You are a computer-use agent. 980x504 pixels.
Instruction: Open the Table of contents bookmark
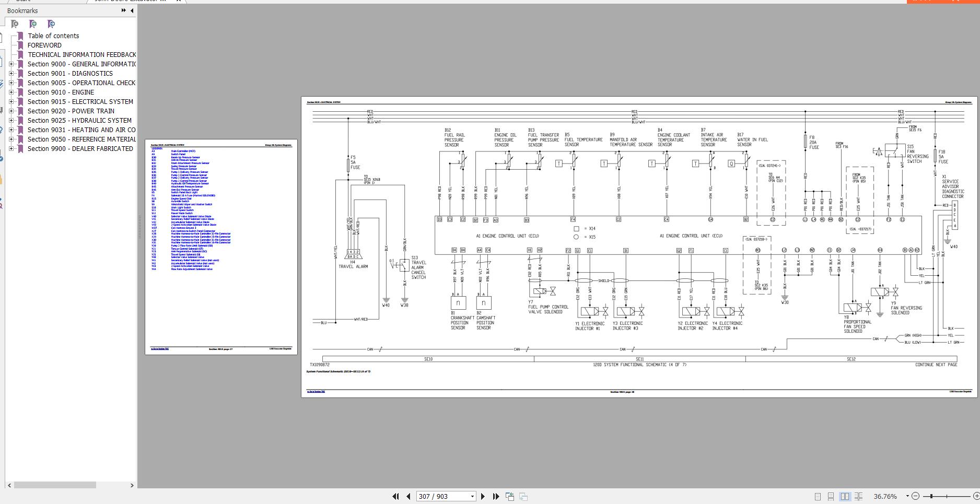point(53,36)
